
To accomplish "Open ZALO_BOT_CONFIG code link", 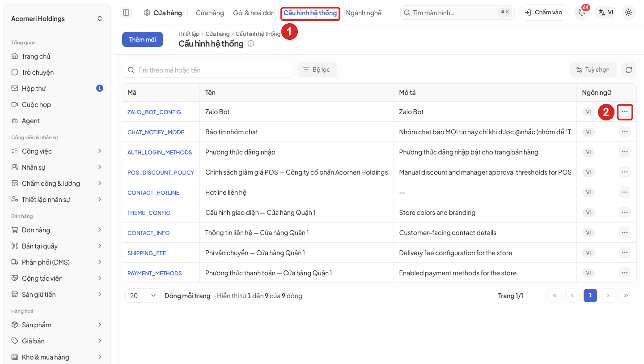I will click(154, 112).
